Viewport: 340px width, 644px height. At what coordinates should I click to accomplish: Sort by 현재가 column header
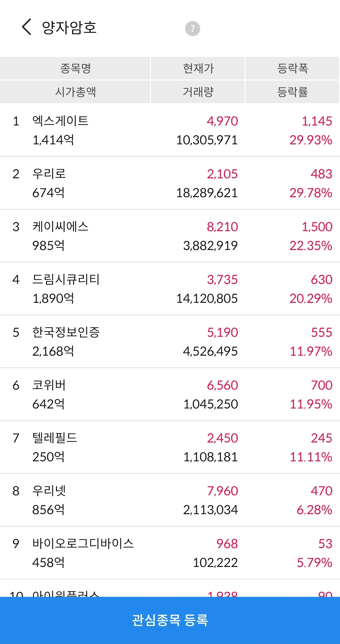point(198,68)
